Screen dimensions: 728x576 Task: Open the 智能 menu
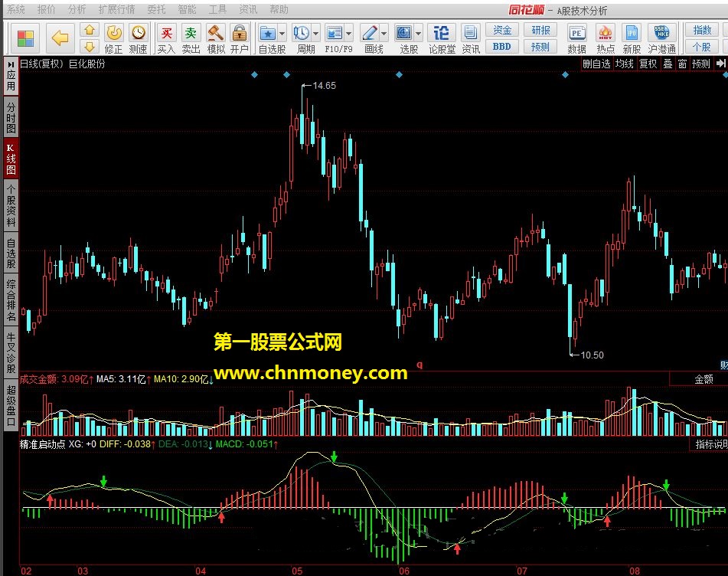[x=187, y=9]
